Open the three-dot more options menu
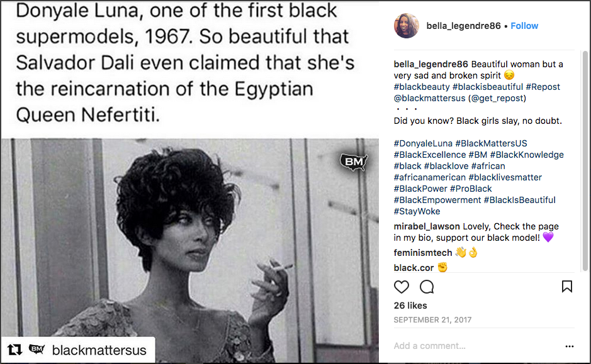 pos(570,346)
